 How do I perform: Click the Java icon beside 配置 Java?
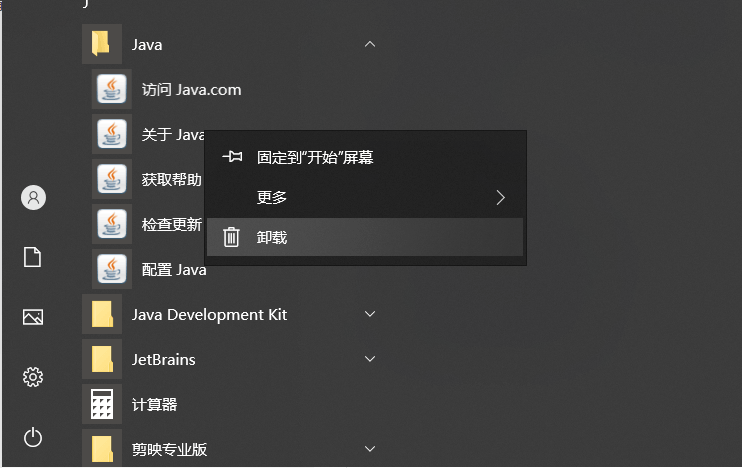112,269
